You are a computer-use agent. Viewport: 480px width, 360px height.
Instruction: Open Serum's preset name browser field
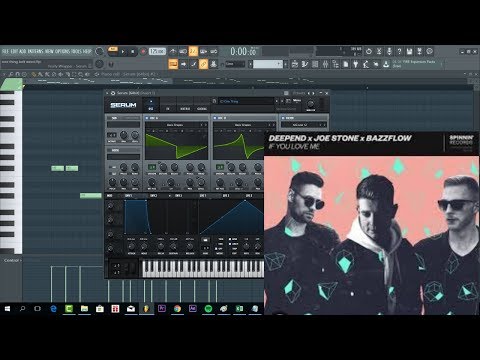click(246, 101)
